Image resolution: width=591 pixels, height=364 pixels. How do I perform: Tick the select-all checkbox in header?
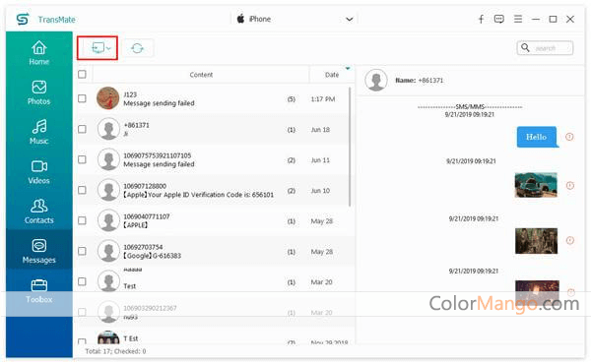click(82, 74)
